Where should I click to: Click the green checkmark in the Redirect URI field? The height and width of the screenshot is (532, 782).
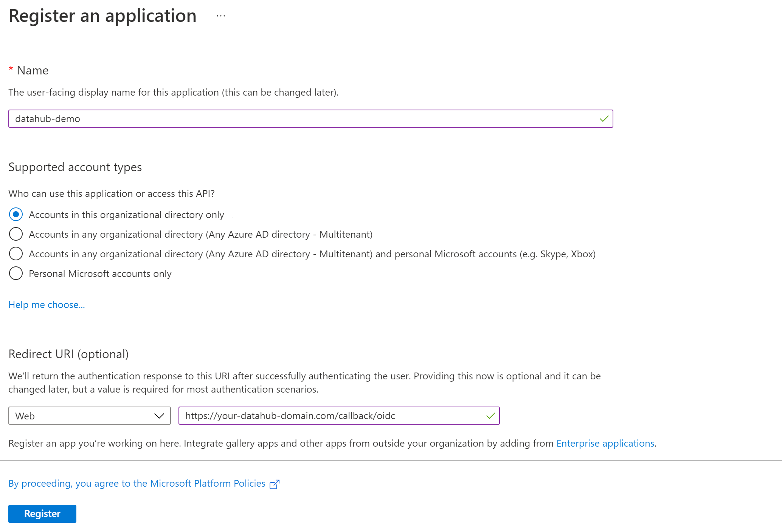pos(490,416)
